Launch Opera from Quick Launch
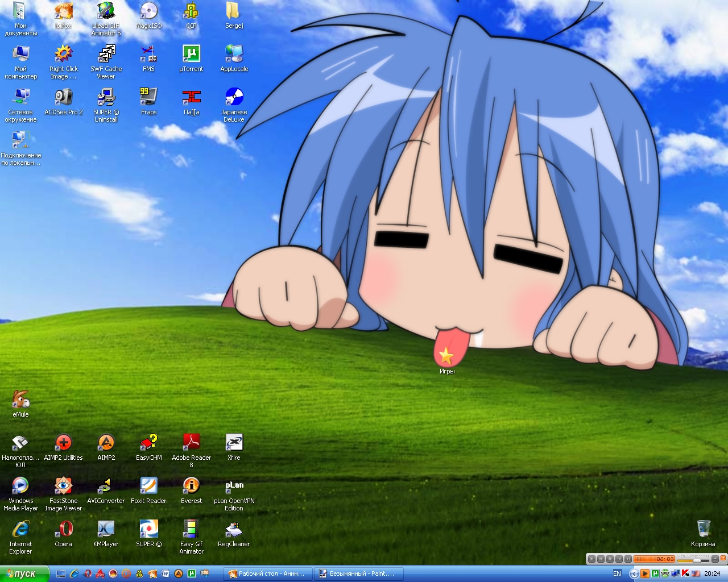This screenshot has width=728, height=582. pos(88,574)
